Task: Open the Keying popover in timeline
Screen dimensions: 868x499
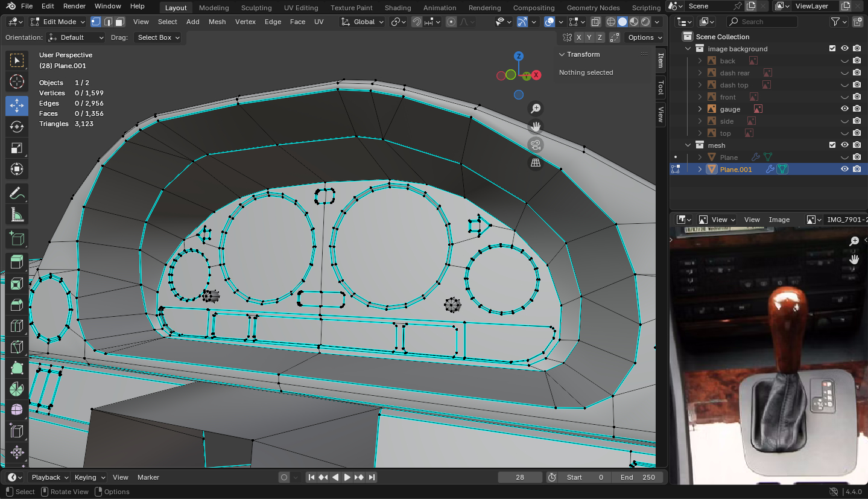Action: click(x=89, y=477)
